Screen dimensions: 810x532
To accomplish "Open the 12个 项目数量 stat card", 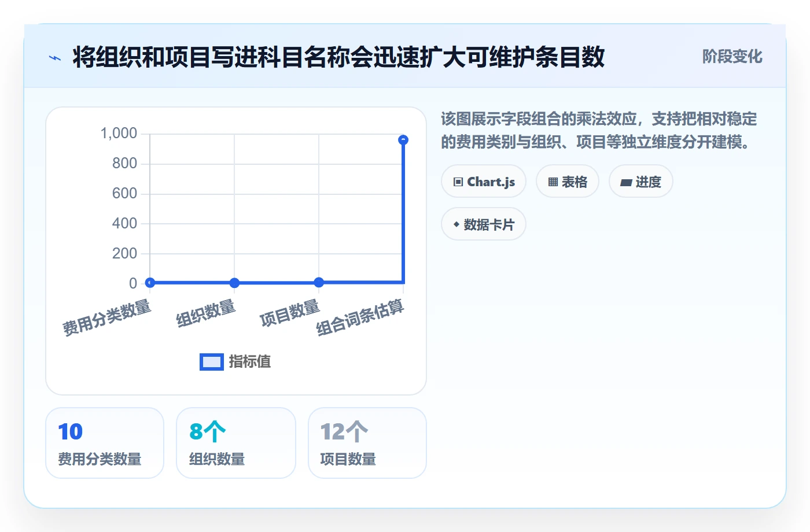I will tap(367, 443).
